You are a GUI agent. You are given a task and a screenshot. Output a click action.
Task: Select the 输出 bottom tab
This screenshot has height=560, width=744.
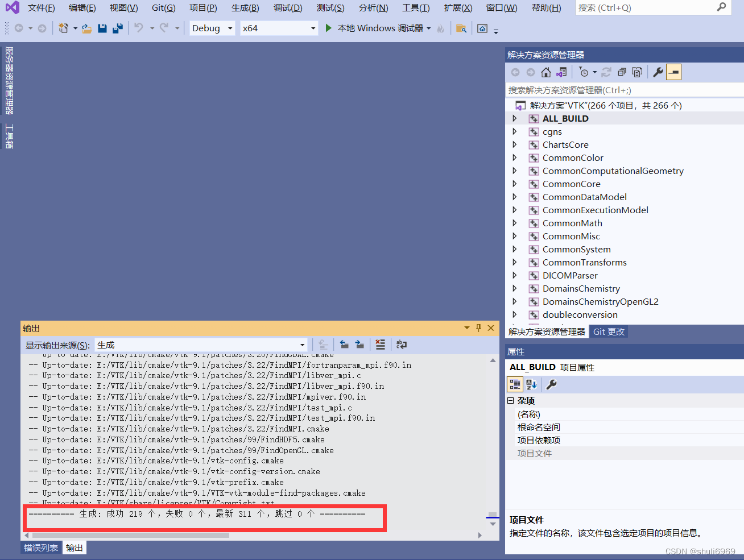(x=75, y=548)
